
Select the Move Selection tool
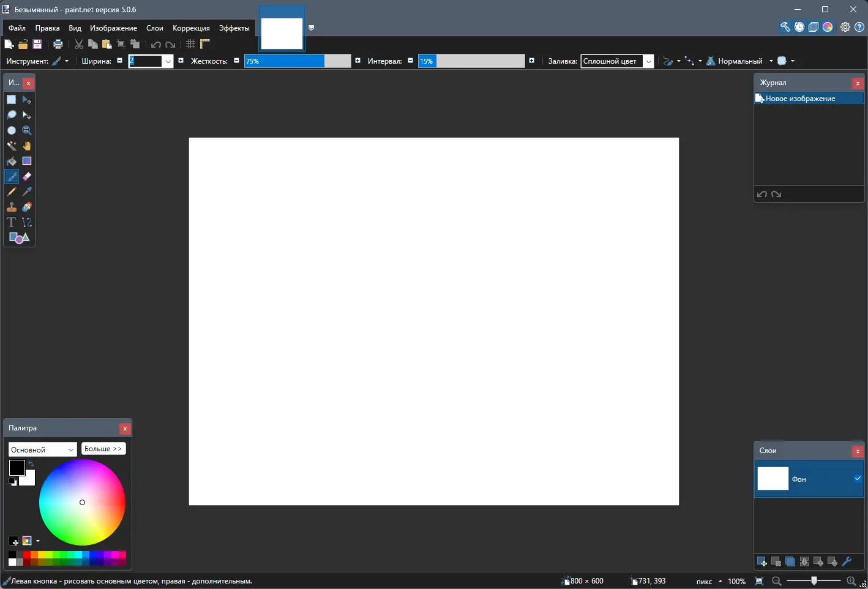[27, 115]
